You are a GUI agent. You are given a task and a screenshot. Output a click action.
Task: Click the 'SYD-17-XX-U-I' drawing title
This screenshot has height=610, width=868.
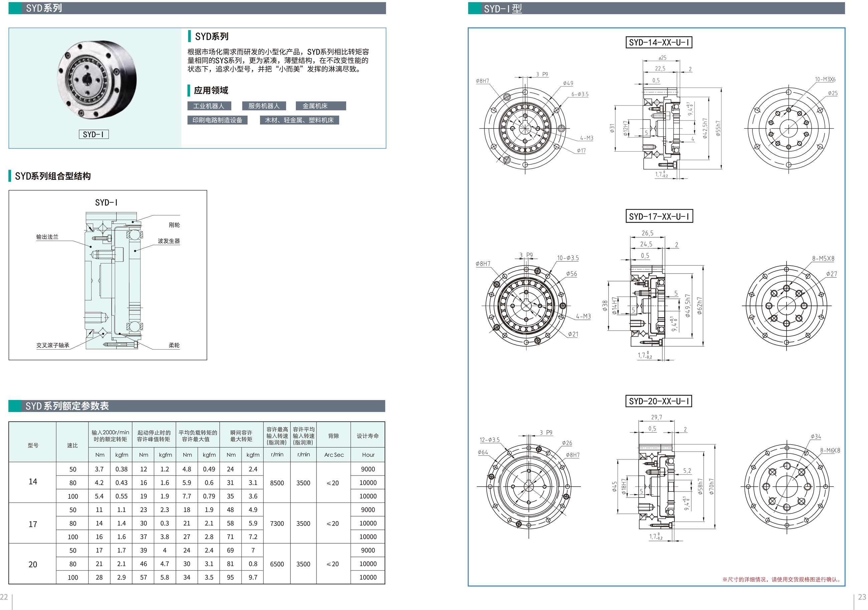(659, 216)
